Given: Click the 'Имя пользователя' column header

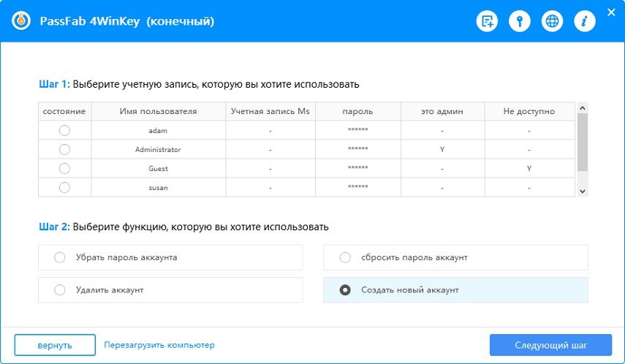Looking at the screenshot, I should (x=158, y=111).
